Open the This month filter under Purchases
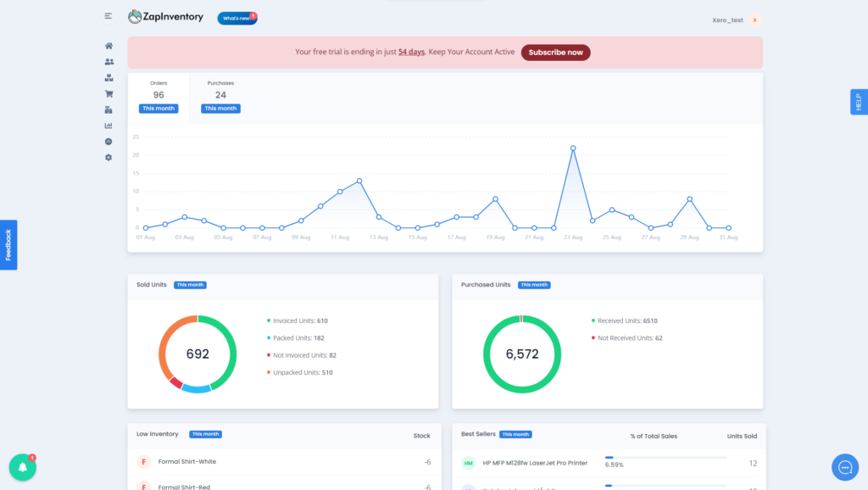 (220, 109)
